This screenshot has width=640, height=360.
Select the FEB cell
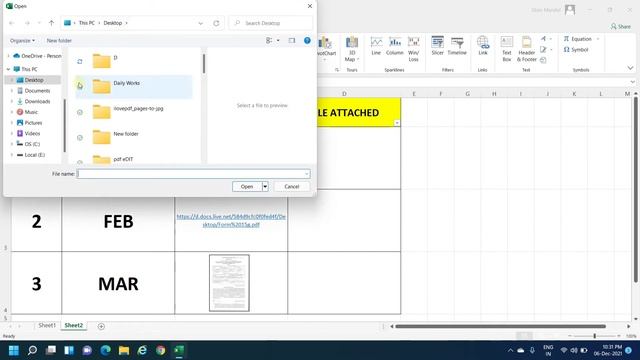[x=118, y=221]
